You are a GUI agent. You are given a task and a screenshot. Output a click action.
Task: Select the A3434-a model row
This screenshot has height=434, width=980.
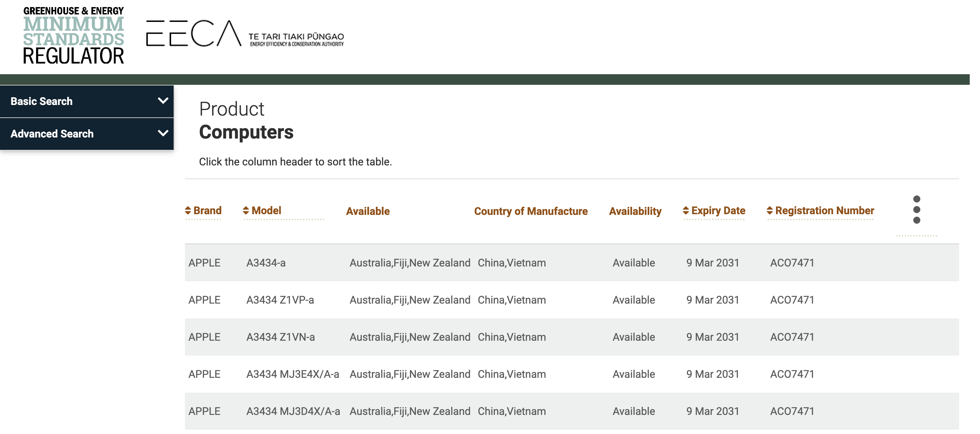[x=266, y=263]
